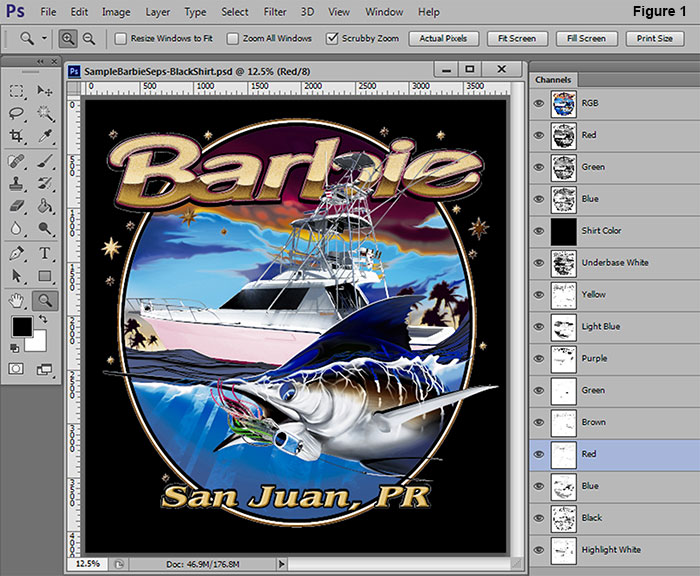Hide the Yellow channel

tap(539, 295)
